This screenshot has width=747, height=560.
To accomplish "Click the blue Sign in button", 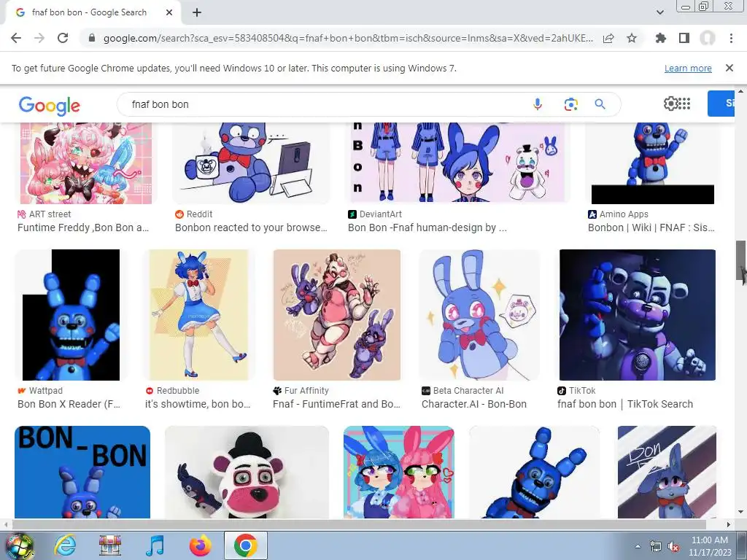I will [x=721, y=104].
